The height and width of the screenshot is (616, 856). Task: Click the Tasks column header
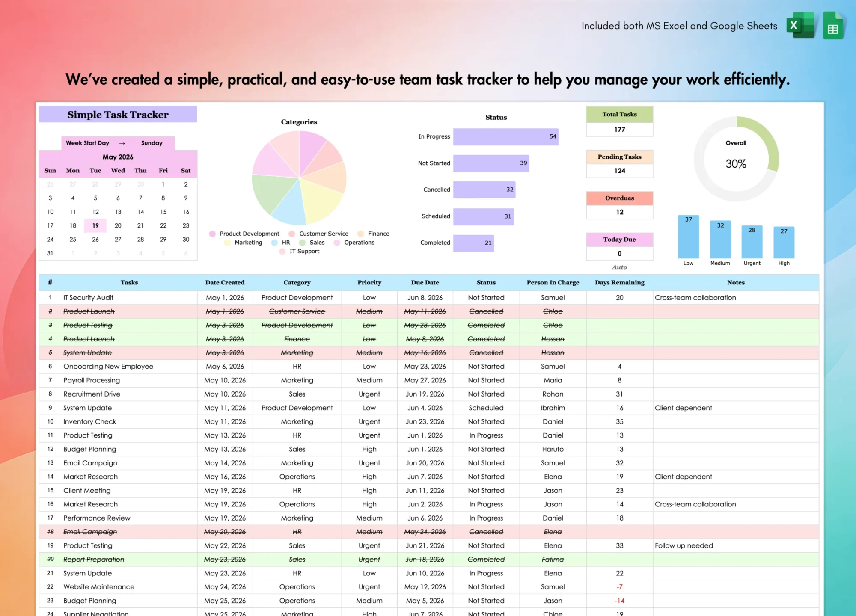click(129, 282)
